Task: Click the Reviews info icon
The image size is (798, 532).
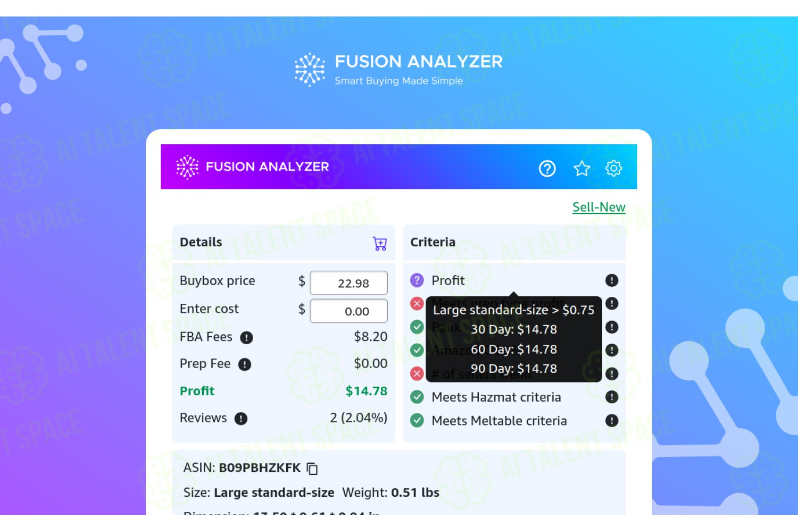Action: [241, 419]
